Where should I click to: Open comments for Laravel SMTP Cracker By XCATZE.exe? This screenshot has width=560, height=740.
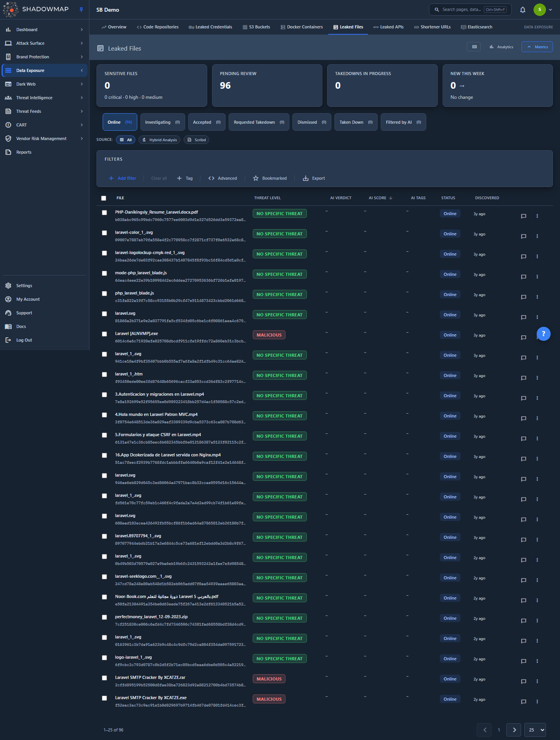523,701
